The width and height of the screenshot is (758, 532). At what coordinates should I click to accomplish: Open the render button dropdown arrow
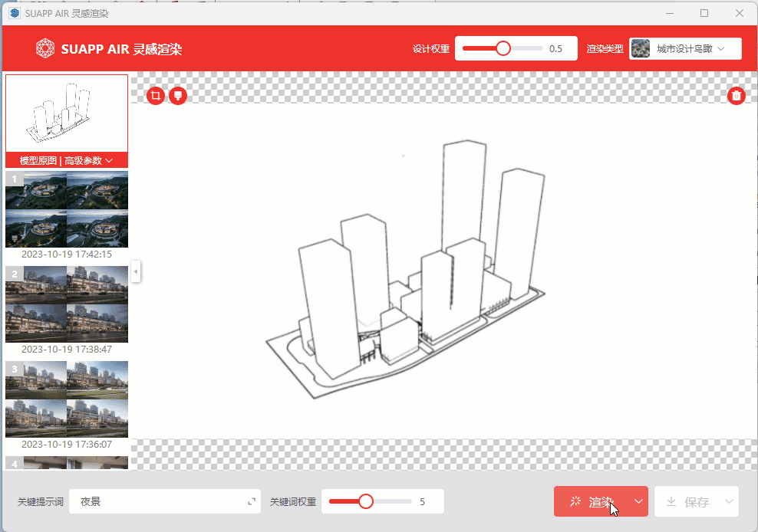click(x=638, y=501)
